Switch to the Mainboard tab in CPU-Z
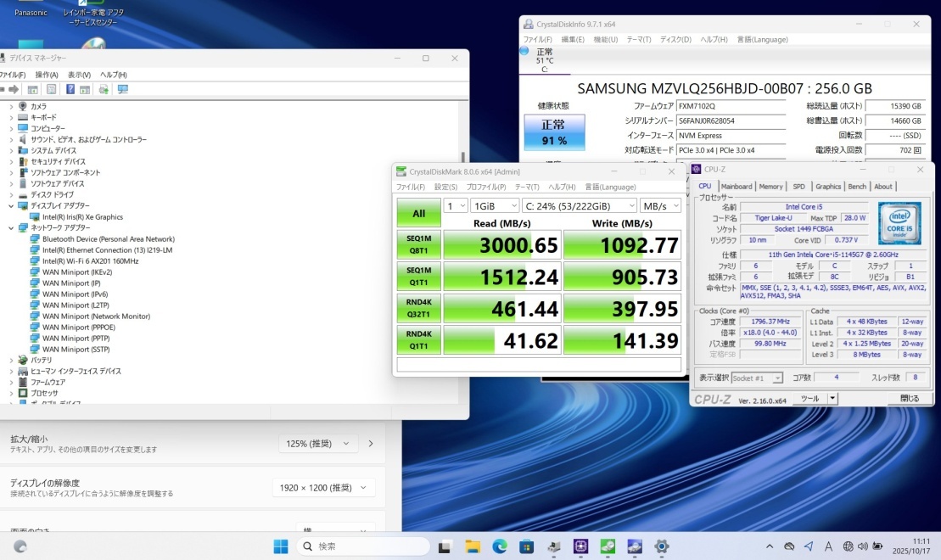 tap(736, 187)
